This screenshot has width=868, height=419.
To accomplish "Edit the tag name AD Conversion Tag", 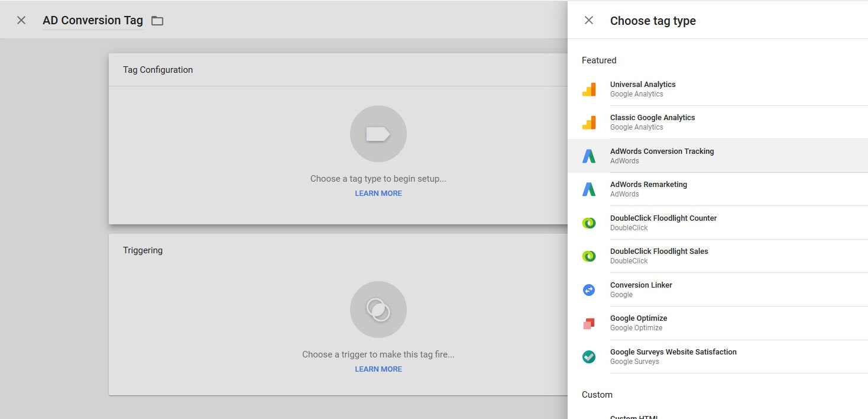I will coord(93,20).
